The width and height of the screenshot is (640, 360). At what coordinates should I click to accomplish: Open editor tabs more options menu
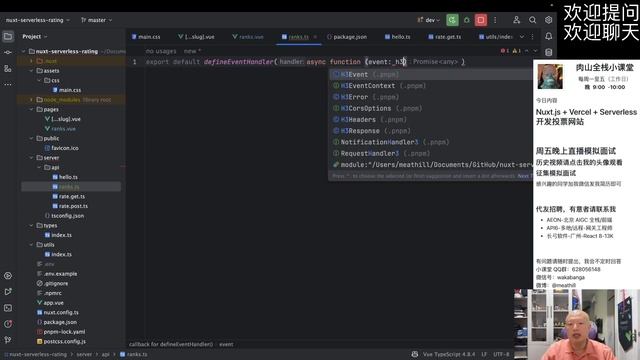pyautogui.click(x=532, y=37)
